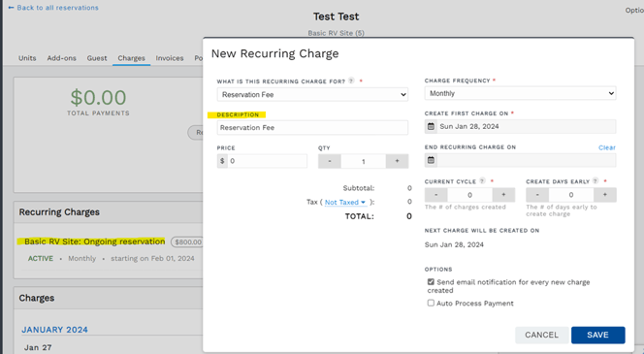This screenshot has width=644, height=354.
Task: Open calendar icon for Create First Charge On
Action: pos(431,126)
